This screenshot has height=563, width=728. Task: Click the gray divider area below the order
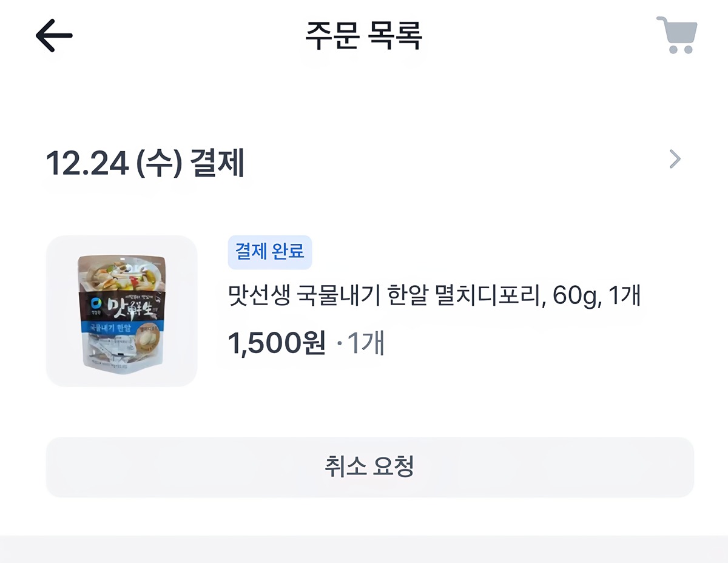[x=364, y=549]
